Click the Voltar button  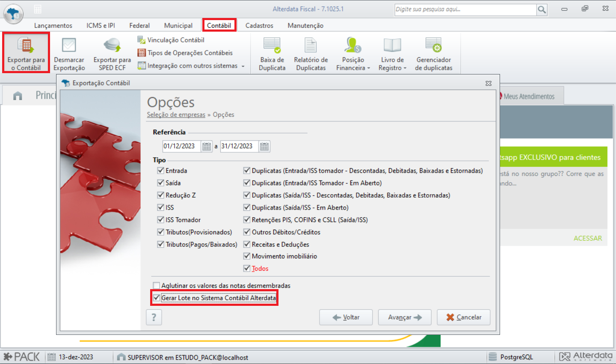346,317
